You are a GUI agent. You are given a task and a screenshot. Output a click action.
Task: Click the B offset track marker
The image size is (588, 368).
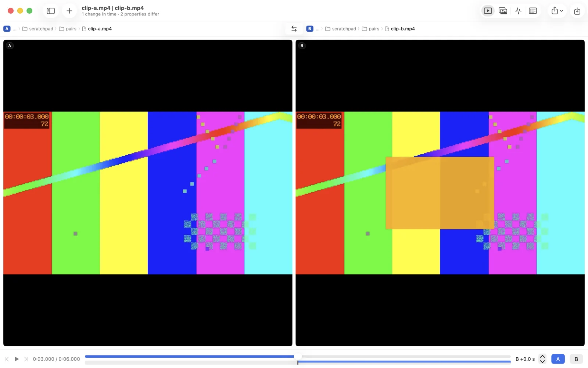pyautogui.click(x=298, y=362)
